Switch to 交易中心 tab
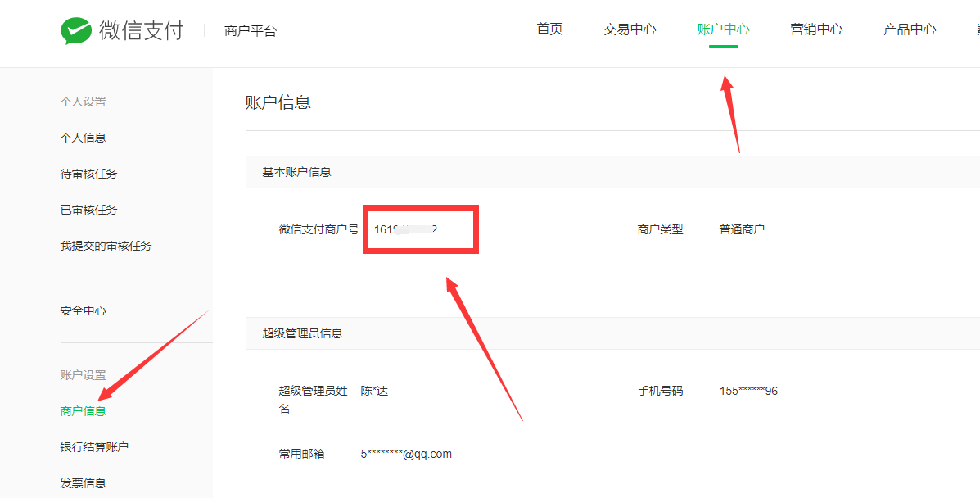 point(630,29)
